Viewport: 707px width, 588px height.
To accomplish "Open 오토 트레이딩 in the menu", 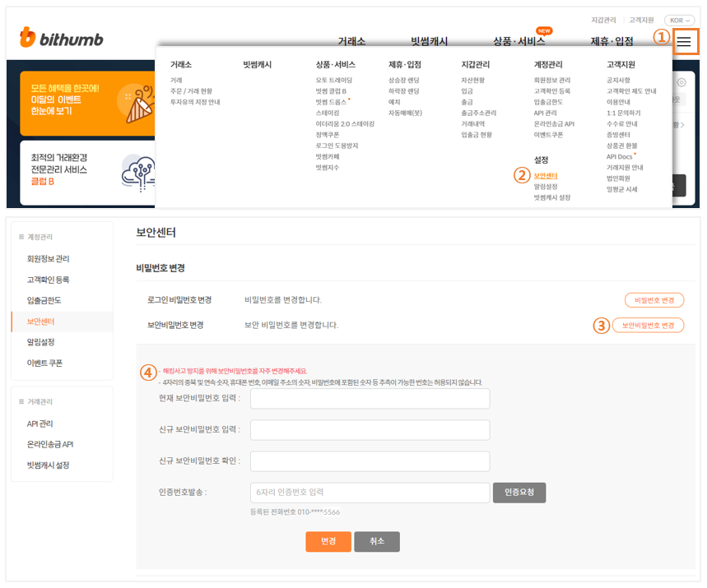I will [333, 81].
